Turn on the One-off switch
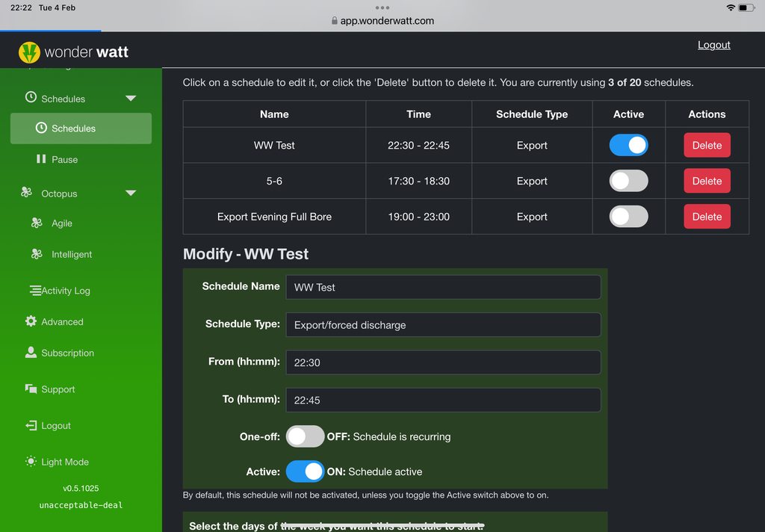The image size is (765, 532). click(305, 436)
